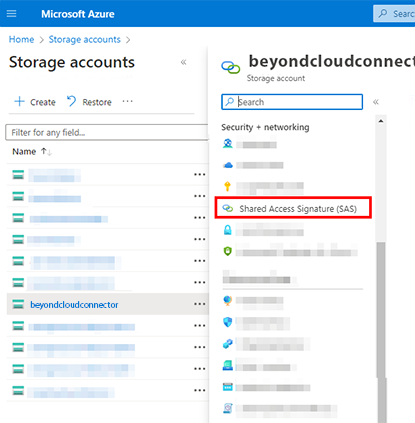Click the storage account chain logo icon
Viewport: 415px width, 423px height.
(231, 68)
